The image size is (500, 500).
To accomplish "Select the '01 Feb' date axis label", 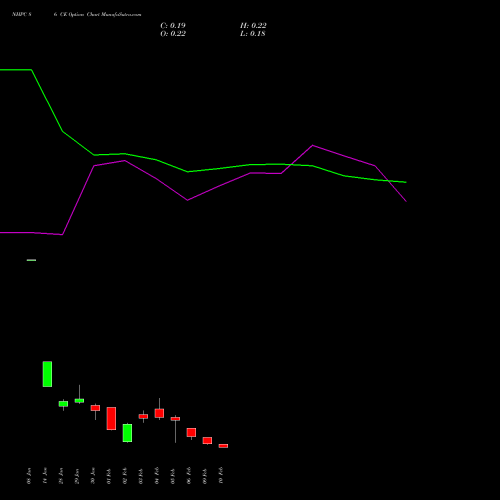I will tap(109, 476).
